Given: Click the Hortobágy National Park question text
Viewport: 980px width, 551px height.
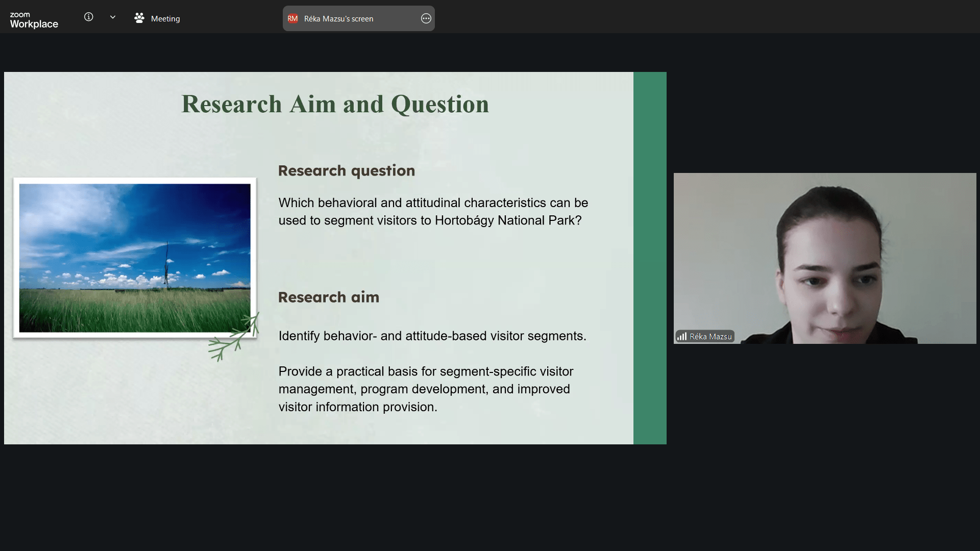Looking at the screenshot, I should click(433, 212).
